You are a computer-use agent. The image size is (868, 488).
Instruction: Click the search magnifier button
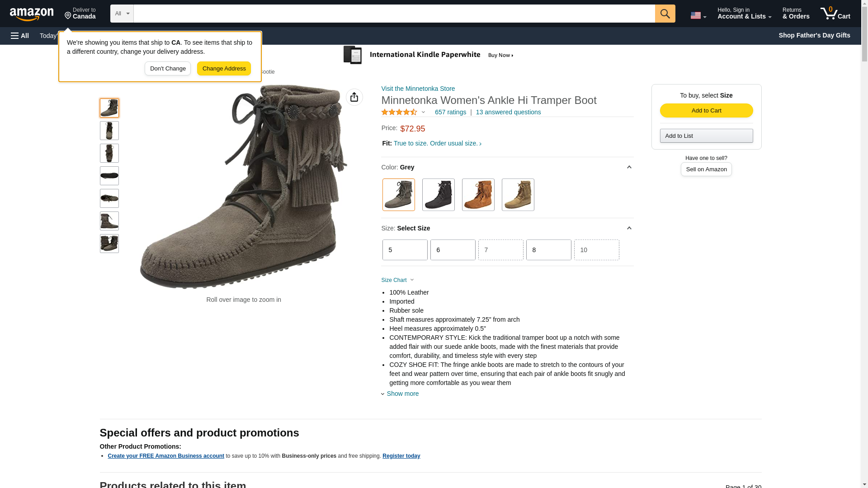[665, 14]
